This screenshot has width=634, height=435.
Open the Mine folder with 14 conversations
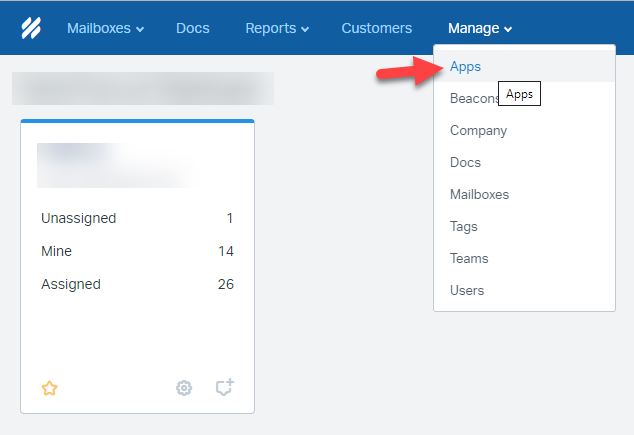[x=137, y=251]
